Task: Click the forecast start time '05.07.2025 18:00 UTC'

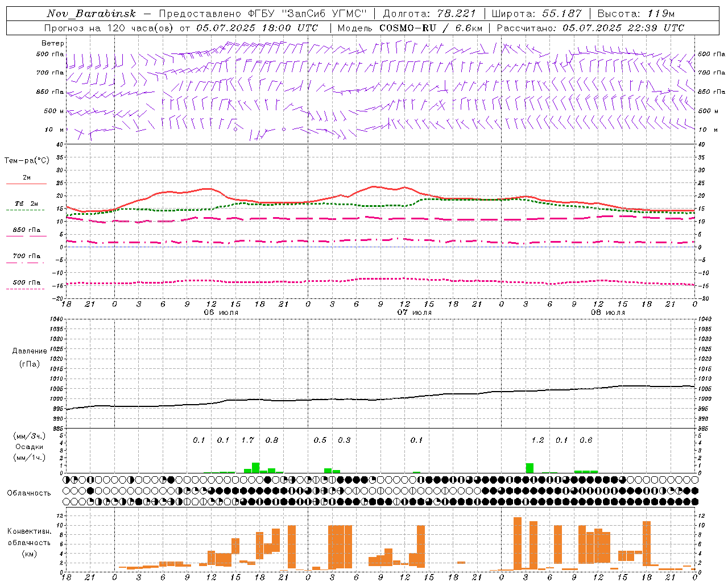Action: (257, 28)
